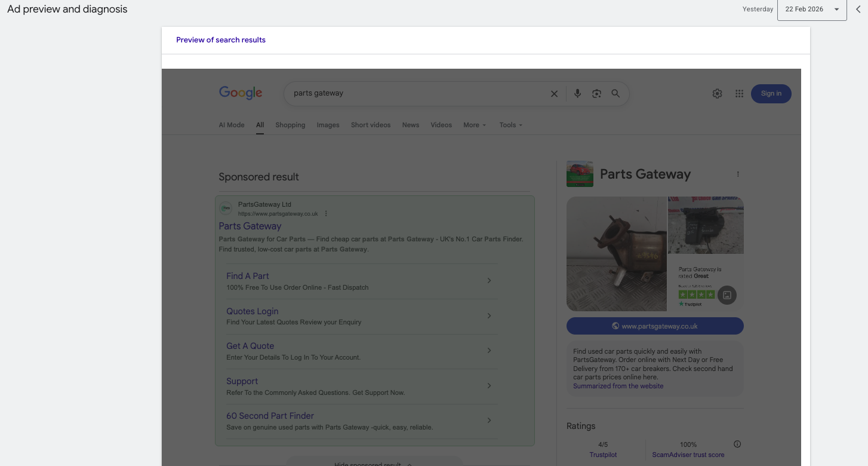This screenshot has width=868, height=466.
Task: Click the image gallery icon on the Trustpilot rating card
Action: point(727,295)
